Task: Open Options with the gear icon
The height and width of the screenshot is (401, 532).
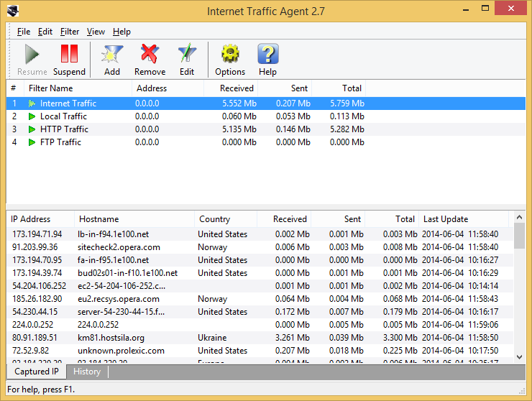Action: [230, 54]
